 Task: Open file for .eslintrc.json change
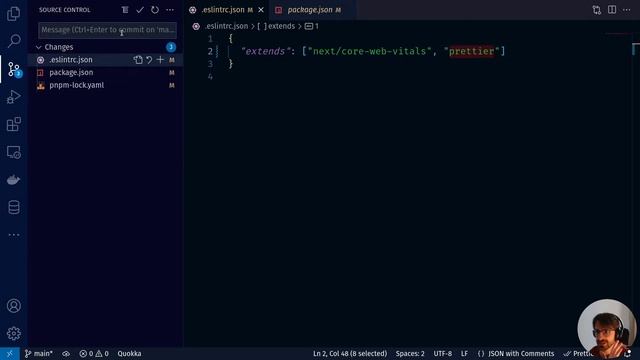pos(138,60)
